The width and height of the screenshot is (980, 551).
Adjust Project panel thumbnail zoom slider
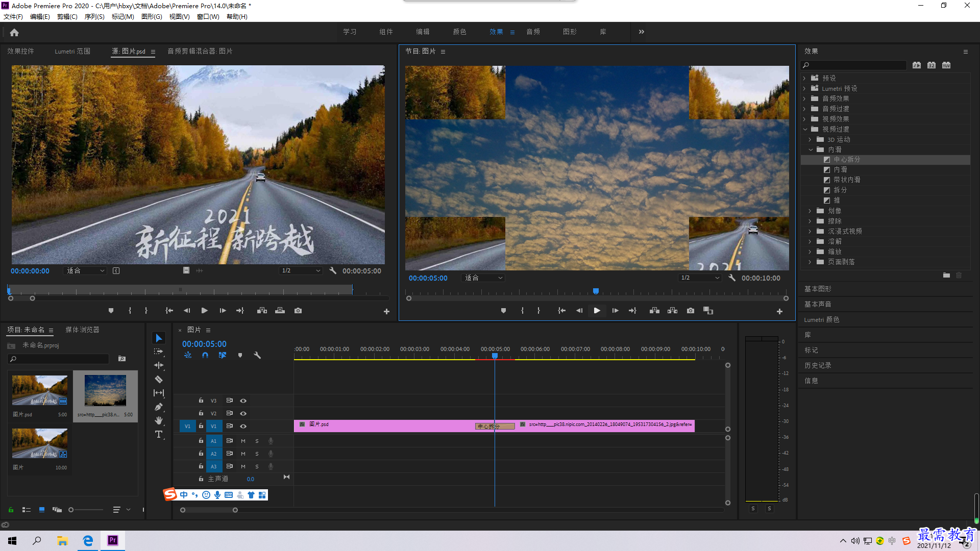(x=71, y=509)
